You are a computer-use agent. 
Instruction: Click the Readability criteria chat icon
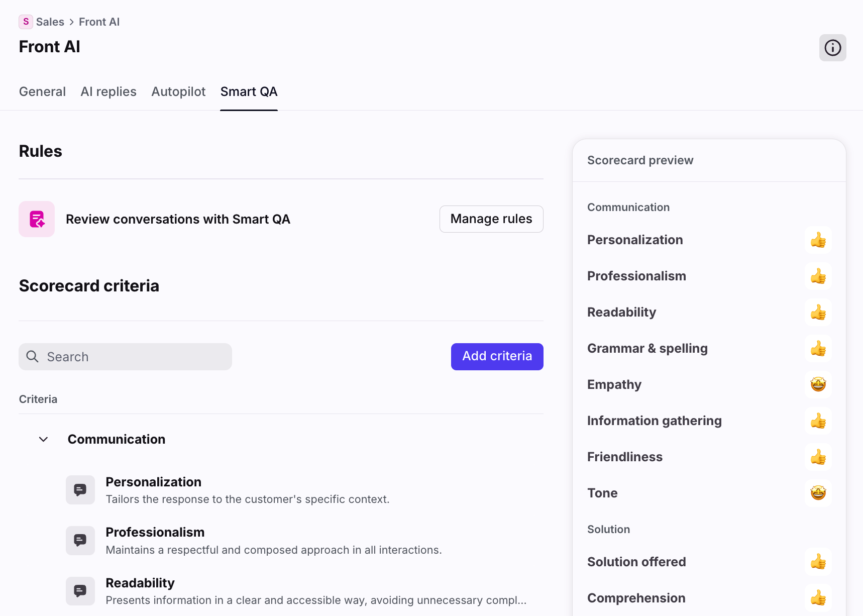(80, 591)
